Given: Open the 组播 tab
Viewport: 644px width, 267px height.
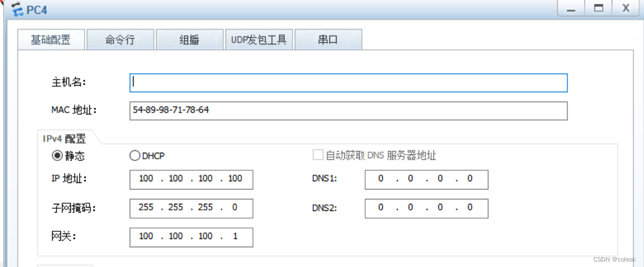Looking at the screenshot, I should pos(189,40).
